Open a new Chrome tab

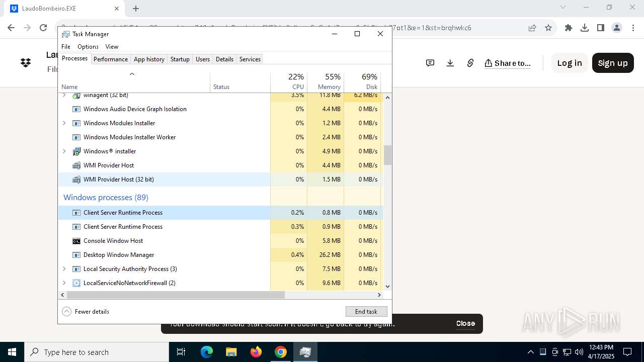(x=136, y=9)
